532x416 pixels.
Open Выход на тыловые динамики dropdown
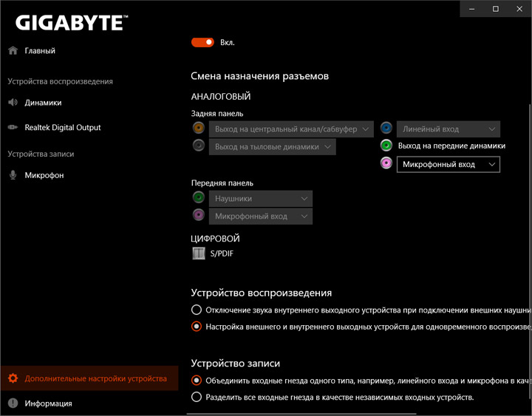273,146
